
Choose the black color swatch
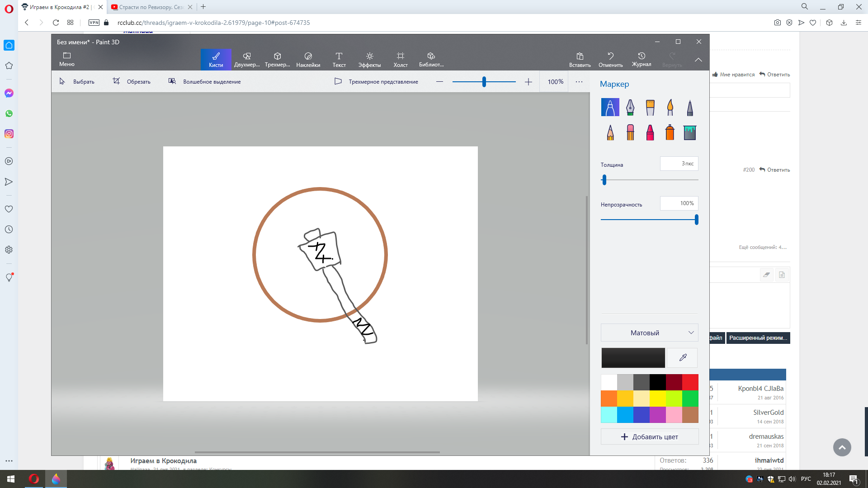click(658, 382)
